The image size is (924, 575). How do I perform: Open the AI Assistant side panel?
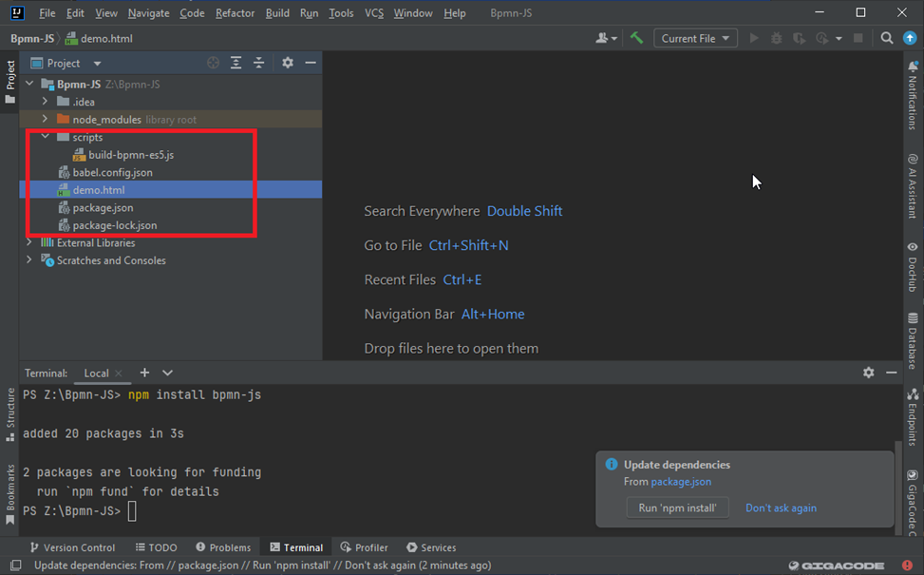913,185
